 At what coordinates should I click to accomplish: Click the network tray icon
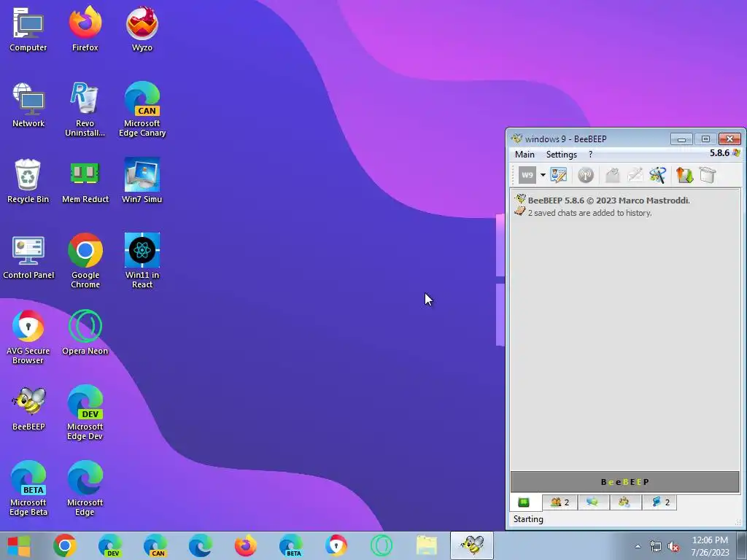(x=656, y=546)
